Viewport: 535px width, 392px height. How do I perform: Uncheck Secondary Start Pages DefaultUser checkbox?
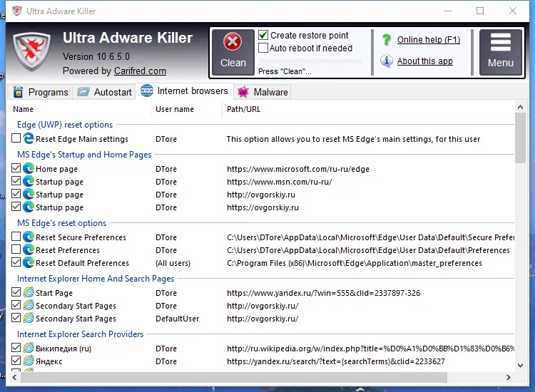16,318
